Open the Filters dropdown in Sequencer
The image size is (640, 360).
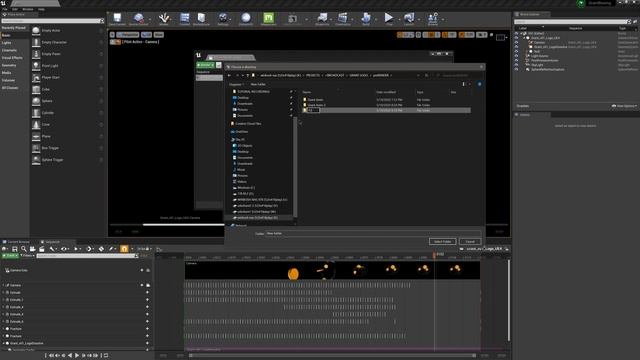pyautogui.click(x=27, y=256)
